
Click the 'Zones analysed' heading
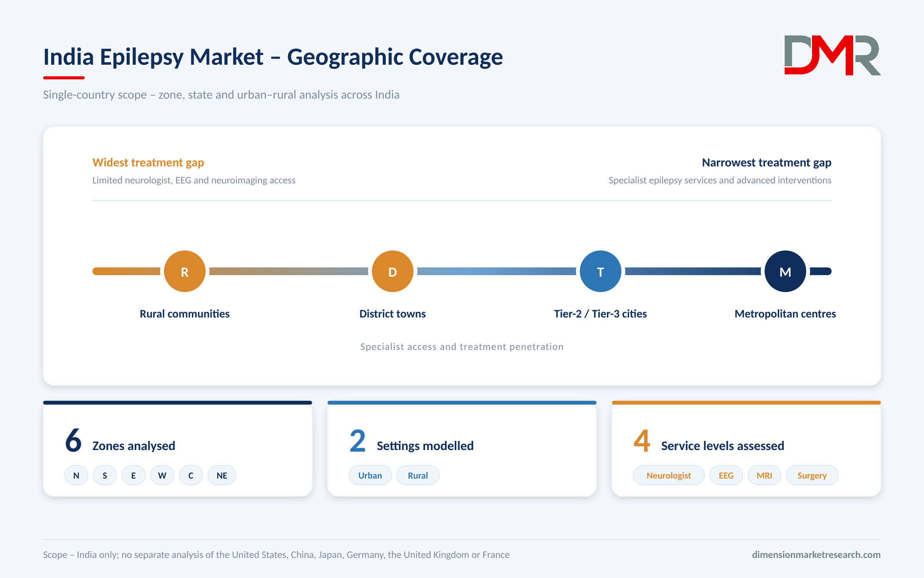pos(134,446)
